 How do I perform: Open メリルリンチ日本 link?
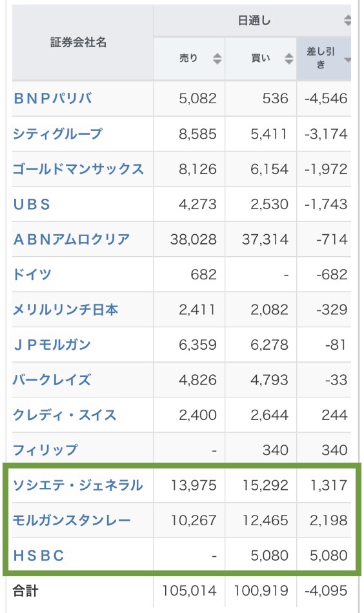point(65,309)
